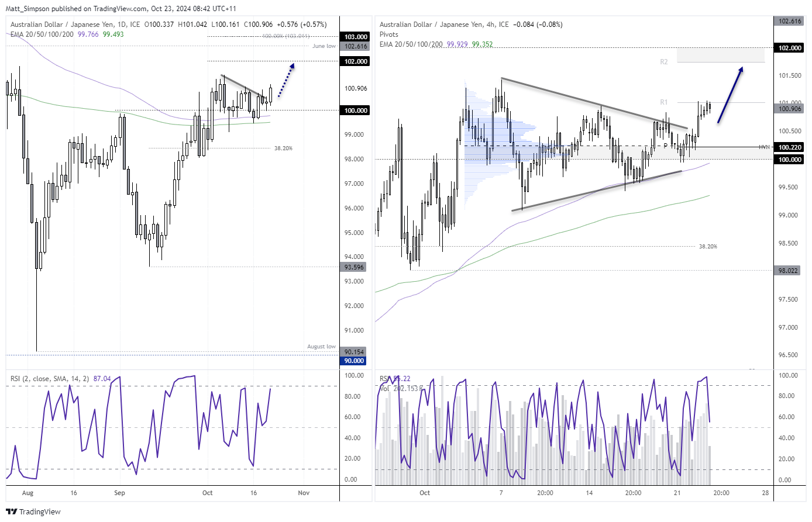Click the '14' date label on the 4h time axis
Viewport: 812px width, 522px height.
pos(589,493)
